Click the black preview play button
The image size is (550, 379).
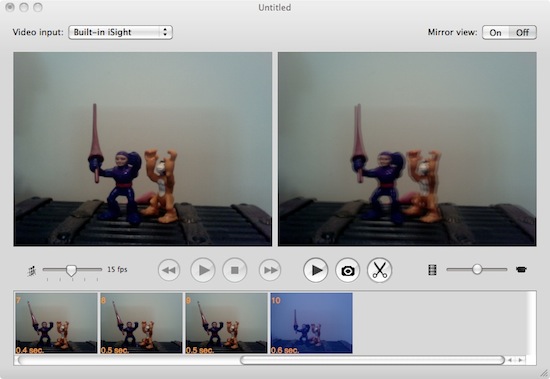(x=316, y=270)
